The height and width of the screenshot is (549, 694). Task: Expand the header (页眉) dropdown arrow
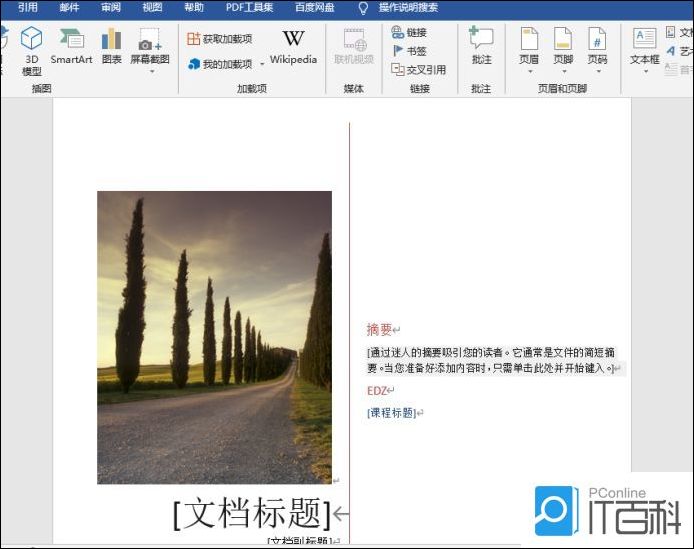tap(530, 71)
